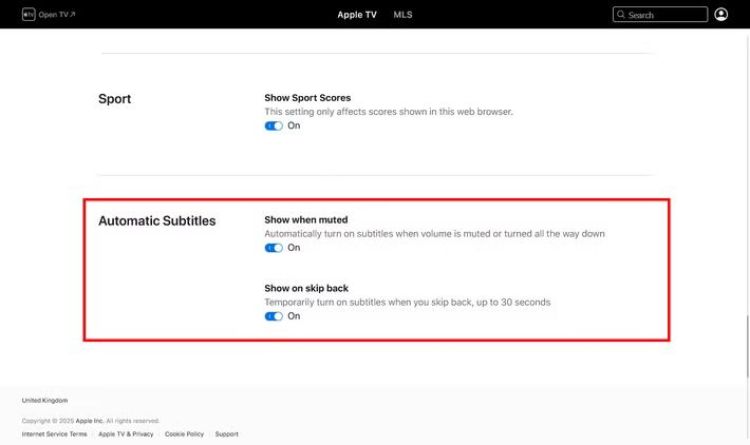Click the Automatic Subtitles section heading
This screenshot has height=445, width=750.
click(157, 220)
